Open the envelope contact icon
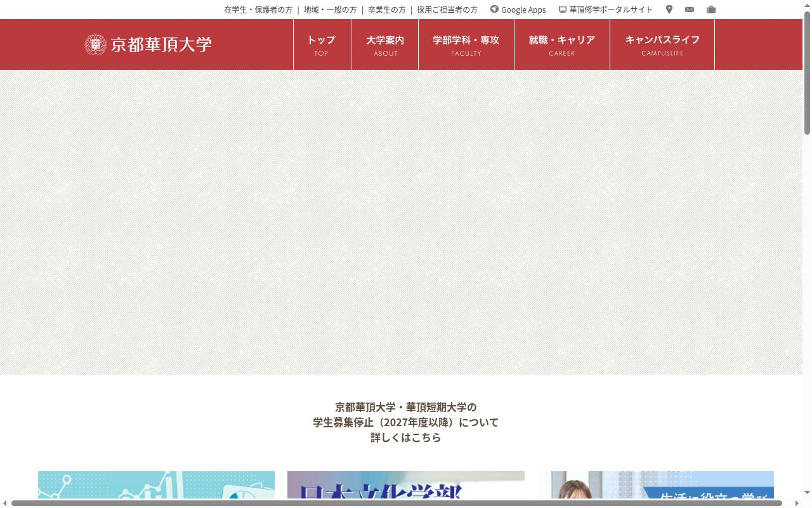The height and width of the screenshot is (508, 812). pos(690,10)
